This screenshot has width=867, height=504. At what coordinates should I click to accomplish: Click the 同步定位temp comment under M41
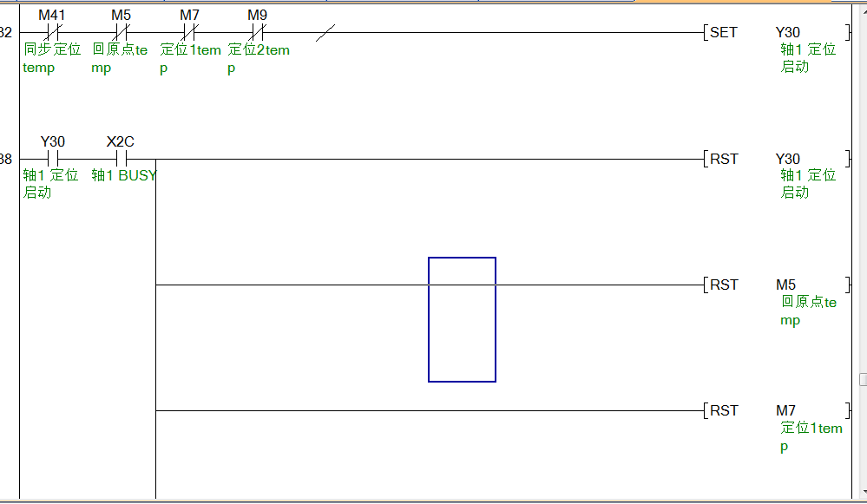pos(52,59)
